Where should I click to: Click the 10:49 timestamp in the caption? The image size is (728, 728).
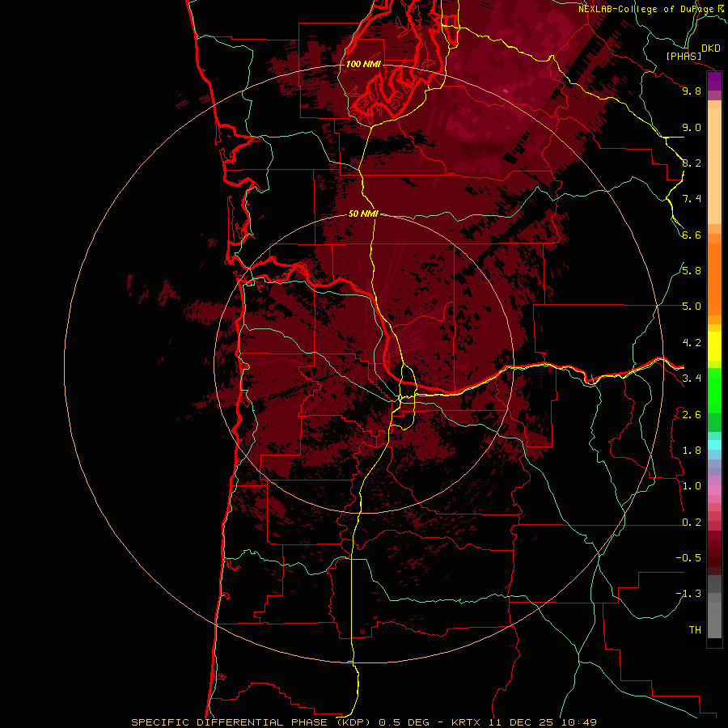click(578, 722)
